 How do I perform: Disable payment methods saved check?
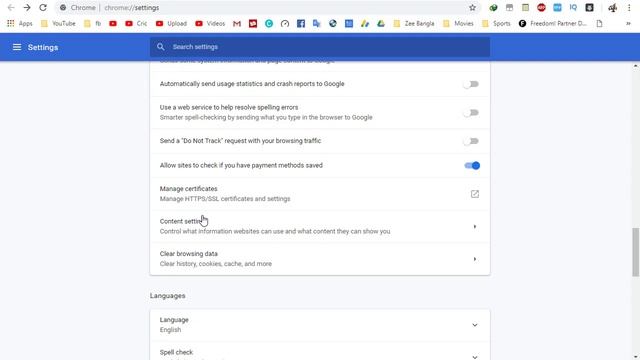(x=472, y=165)
